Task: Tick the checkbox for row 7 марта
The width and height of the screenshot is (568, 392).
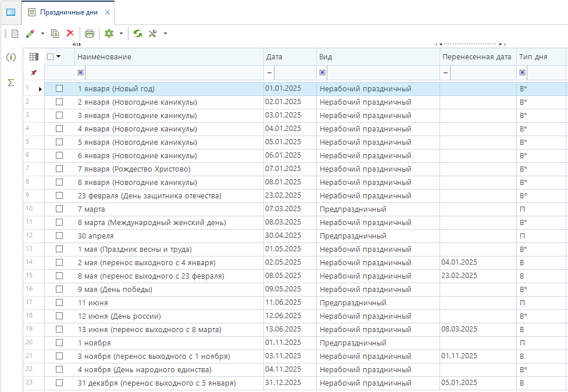Action: (x=59, y=209)
